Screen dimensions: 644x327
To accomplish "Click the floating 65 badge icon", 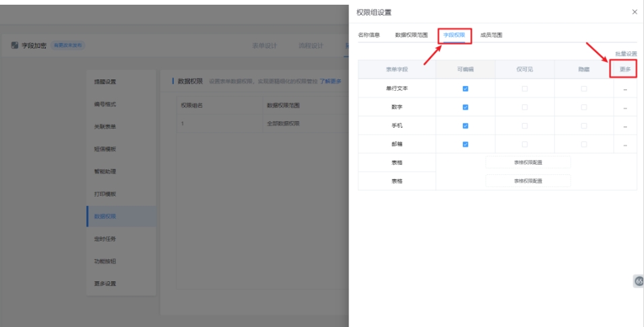I will pos(639,282).
